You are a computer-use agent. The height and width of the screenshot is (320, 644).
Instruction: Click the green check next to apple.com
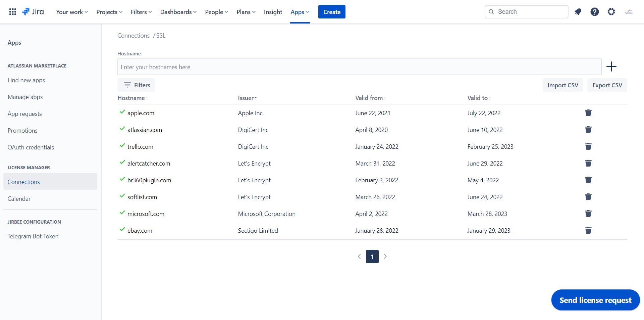tap(122, 112)
